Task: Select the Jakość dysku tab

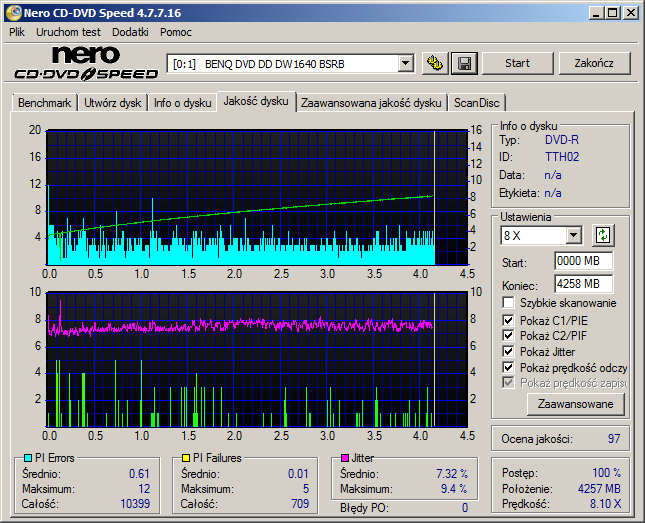Action: (x=256, y=101)
